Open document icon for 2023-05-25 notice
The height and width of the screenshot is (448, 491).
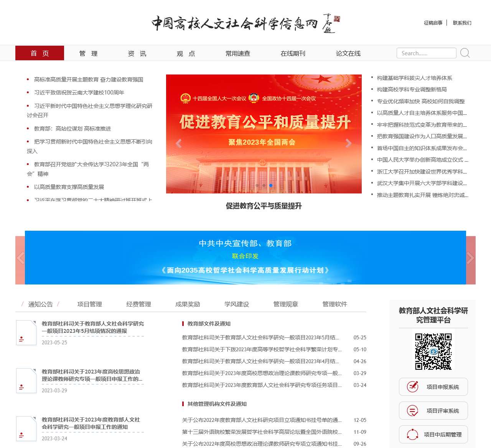click(26, 333)
